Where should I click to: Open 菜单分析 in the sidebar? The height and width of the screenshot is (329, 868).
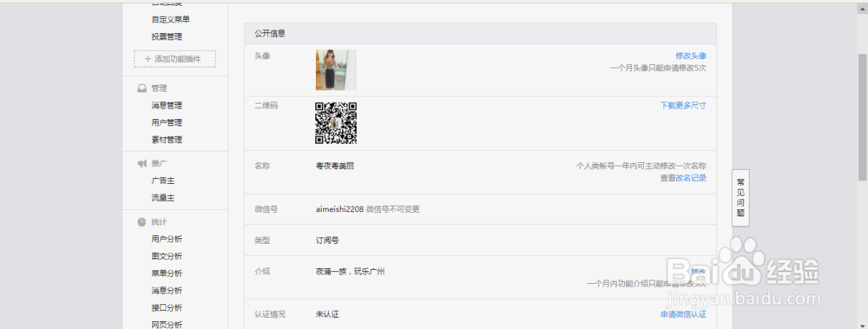(x=167, y=273)
